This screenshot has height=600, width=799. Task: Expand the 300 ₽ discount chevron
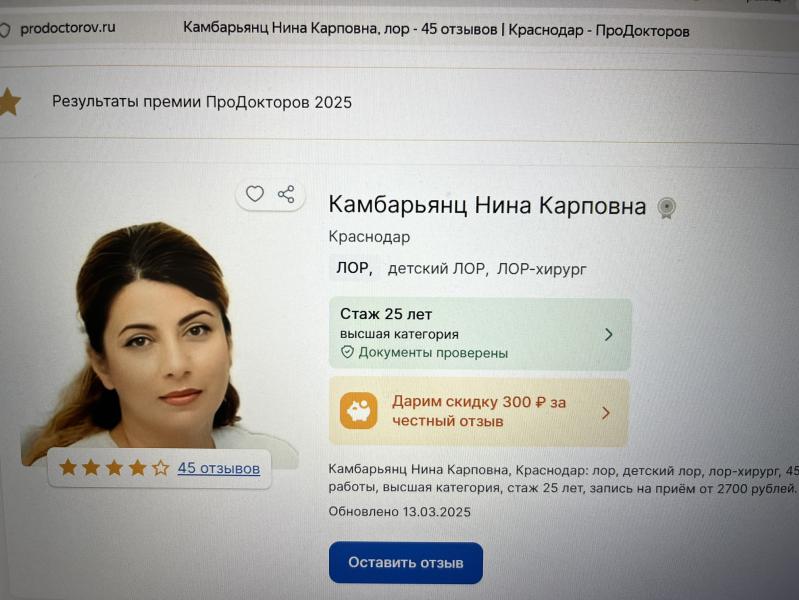point(605,413)
